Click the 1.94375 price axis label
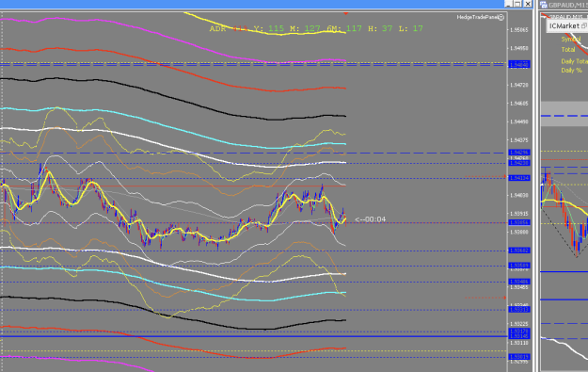 point(519,140)
